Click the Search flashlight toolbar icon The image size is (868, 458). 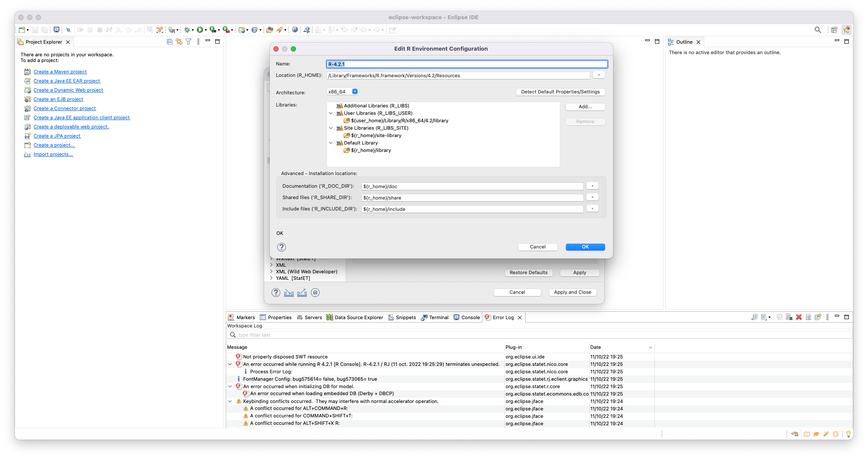click(x=279, y=30)
